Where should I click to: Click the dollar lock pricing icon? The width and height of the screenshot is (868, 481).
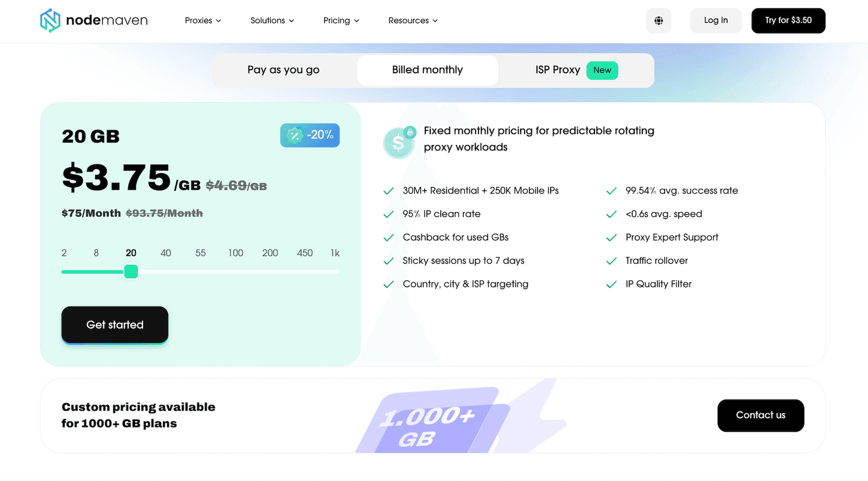click(399, 142)
